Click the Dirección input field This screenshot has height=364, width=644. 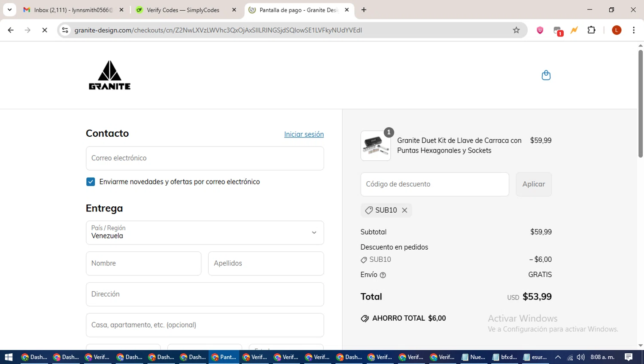(205, 294)
